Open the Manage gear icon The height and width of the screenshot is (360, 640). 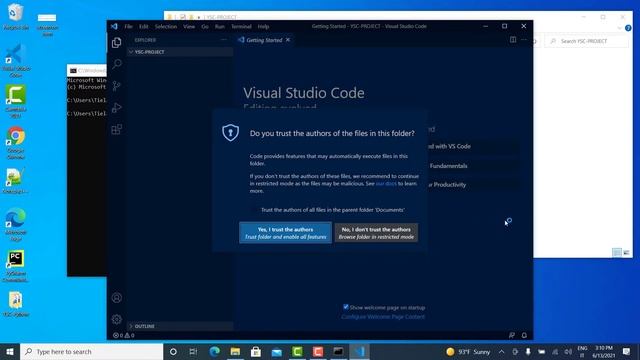117,319
